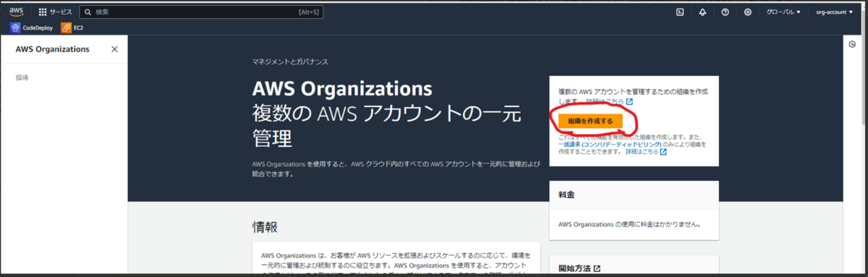This screenshot has width=868, height=277.
Task: Open the サービス services grid menu
Action: pos(55,12)
